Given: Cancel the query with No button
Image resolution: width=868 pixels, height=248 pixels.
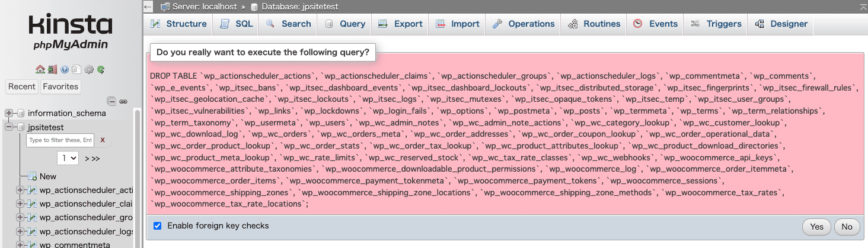Looking at the screenshot, I should click(847, 227).
